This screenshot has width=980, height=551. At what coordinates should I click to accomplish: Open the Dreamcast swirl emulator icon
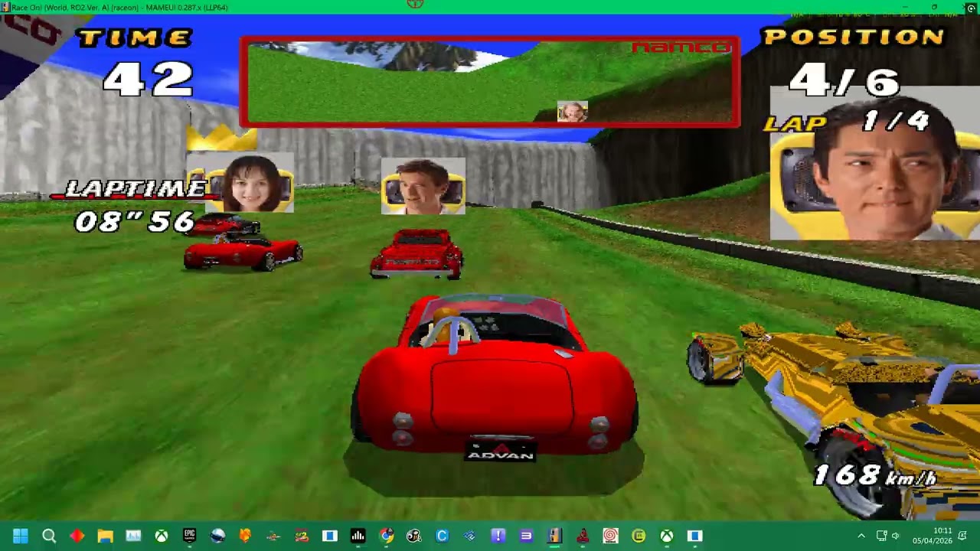click(610, 536)
